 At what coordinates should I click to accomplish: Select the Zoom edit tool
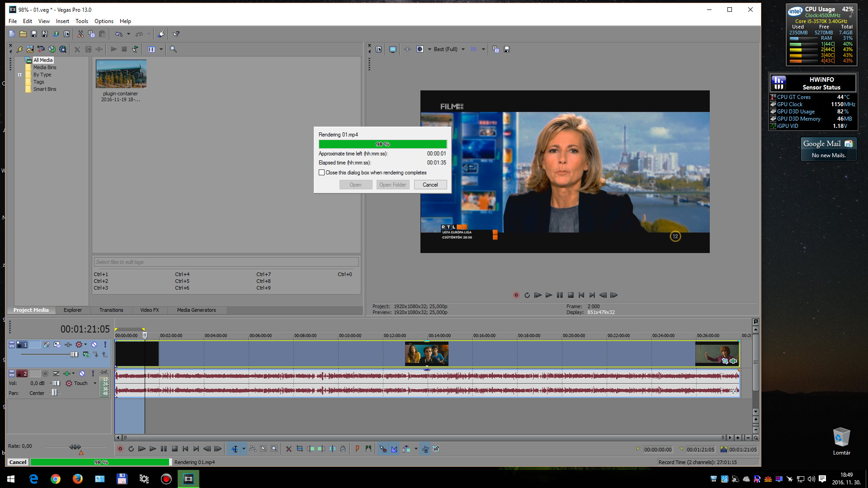click(274, 449)
